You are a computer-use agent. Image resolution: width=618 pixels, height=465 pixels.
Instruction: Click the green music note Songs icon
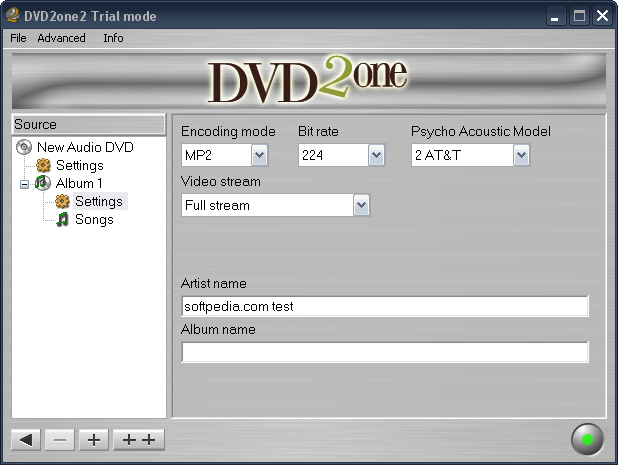pos(62,219)
